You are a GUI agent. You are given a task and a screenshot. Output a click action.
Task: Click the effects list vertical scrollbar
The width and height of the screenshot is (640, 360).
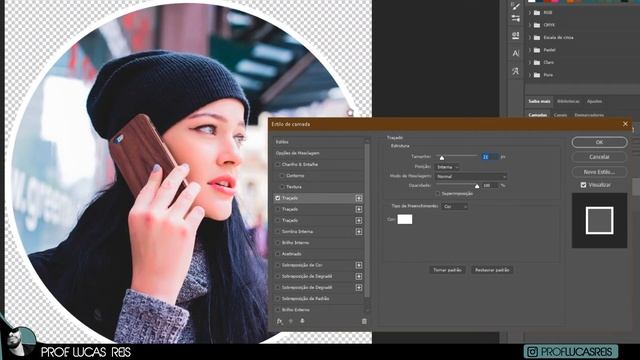point(367,220)
